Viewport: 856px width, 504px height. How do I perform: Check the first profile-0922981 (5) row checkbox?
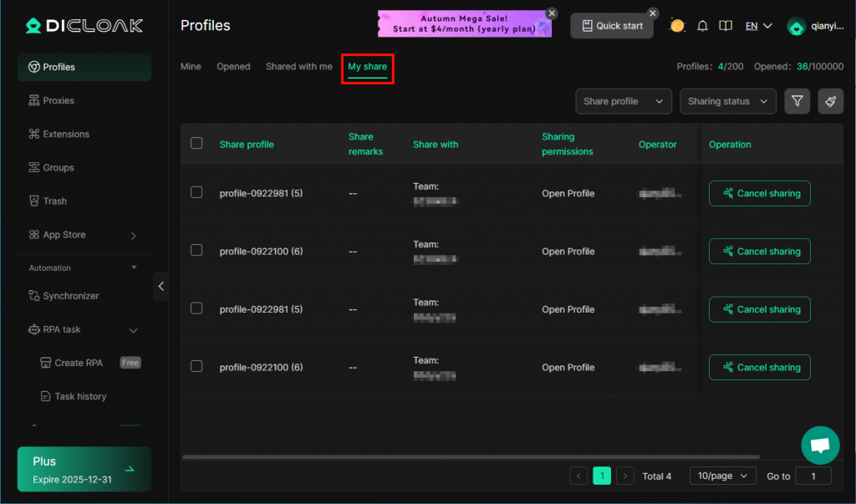196,192
